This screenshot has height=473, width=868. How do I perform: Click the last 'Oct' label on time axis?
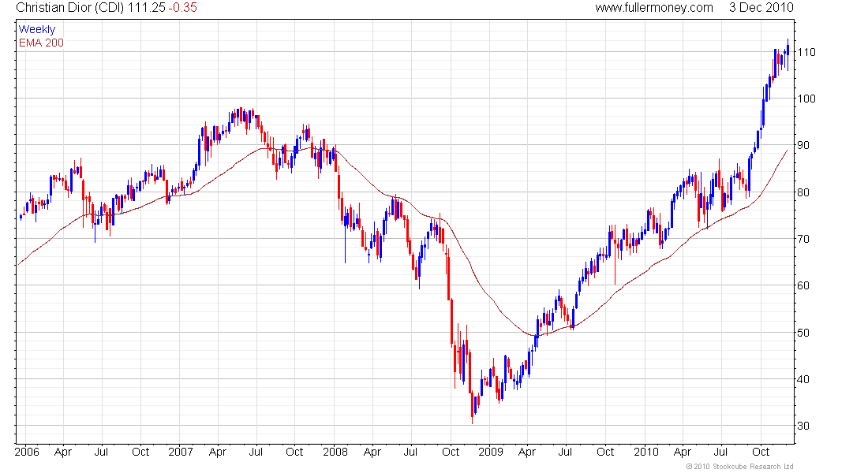(761, 452)
